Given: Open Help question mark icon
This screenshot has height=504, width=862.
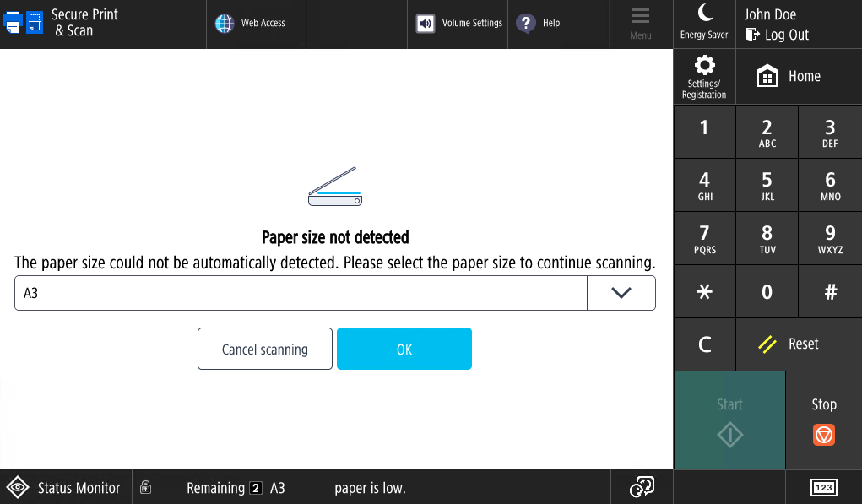Looking at the screenshot, I should click(525, 23).
